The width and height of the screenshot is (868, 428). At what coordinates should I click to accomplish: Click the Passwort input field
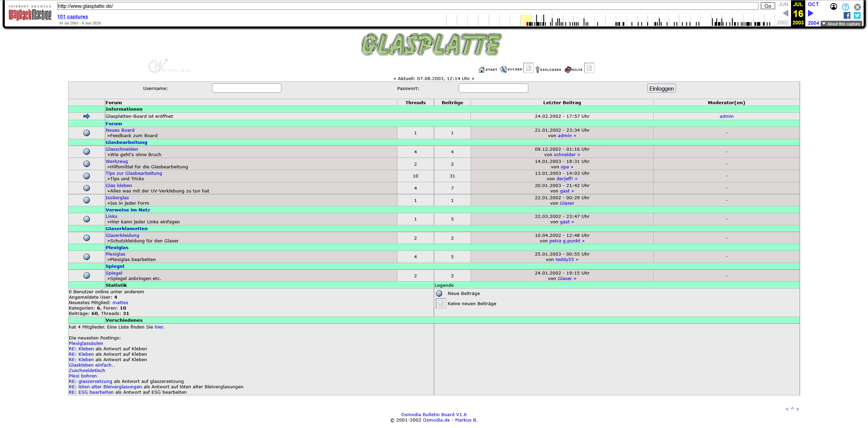coord(493,88)
